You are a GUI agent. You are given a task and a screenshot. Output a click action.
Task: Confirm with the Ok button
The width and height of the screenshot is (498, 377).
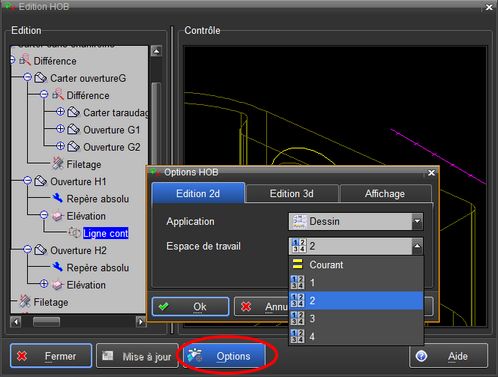pos(191,306)
